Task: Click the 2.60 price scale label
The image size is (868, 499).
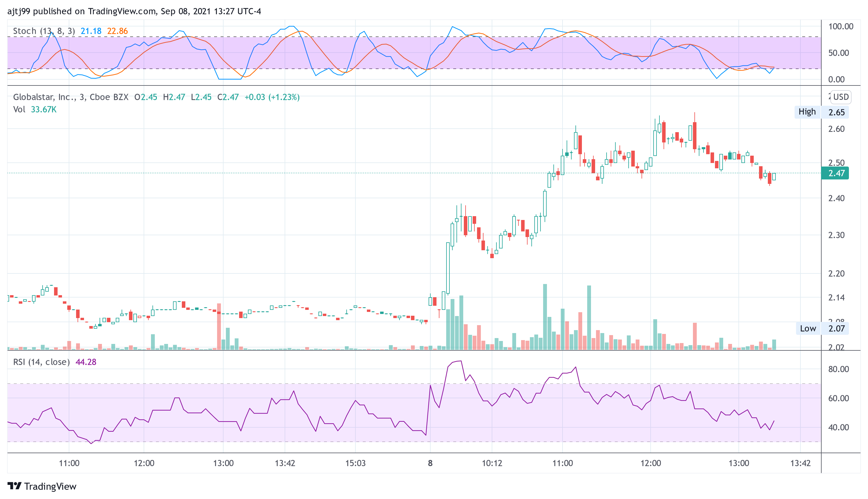Action: point(836,129)
